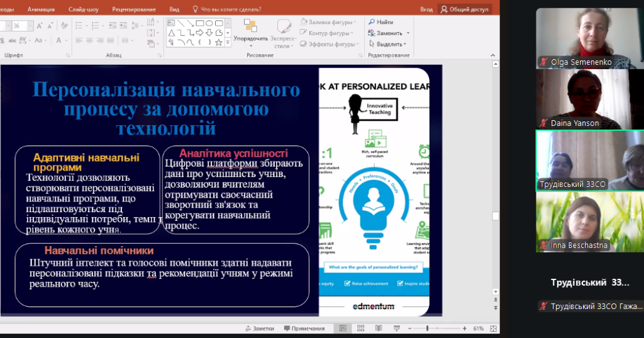The image size is (644, 338).
Task: Switch to Slide Sorter view icon
Action: [360, 329]
